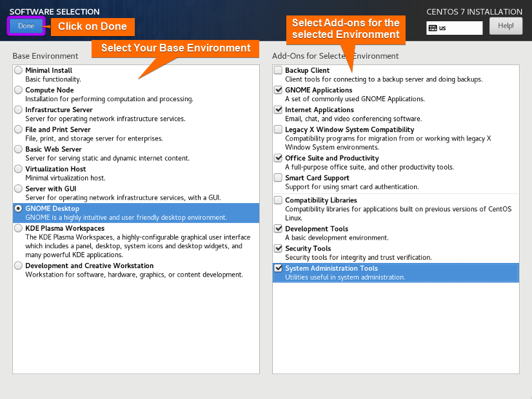Uncheck the Security Tools checkbox
The image size is (532, 399).
278,248
